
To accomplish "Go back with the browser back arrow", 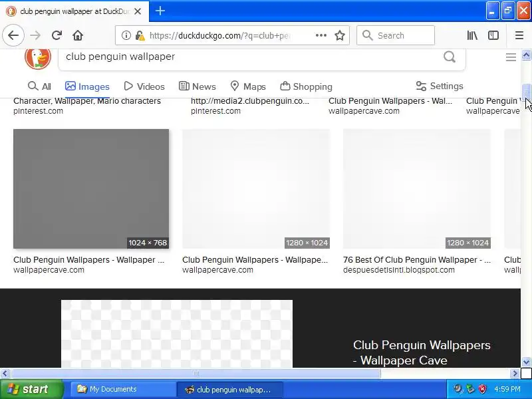I will (13, 35).
